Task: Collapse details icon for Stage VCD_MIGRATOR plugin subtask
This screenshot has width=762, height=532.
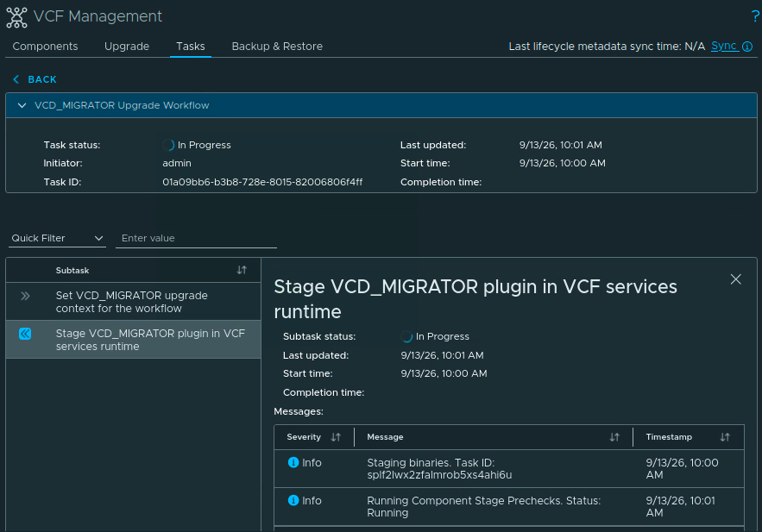Action: [x=25, y=334]
